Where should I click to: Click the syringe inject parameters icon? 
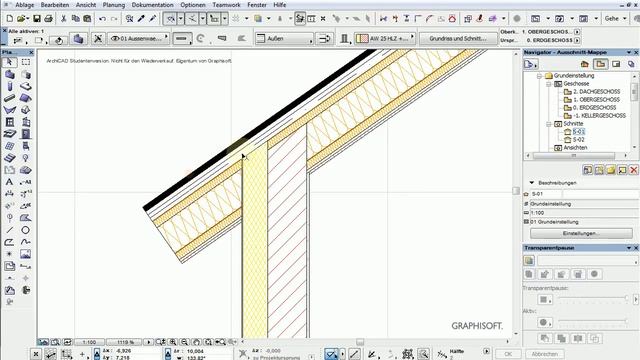pyautogui.click(x=153, y=18)
